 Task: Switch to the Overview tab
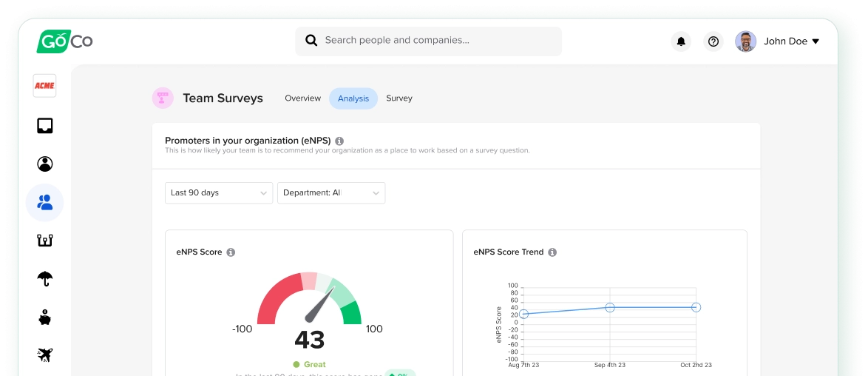tap(303, 98)
